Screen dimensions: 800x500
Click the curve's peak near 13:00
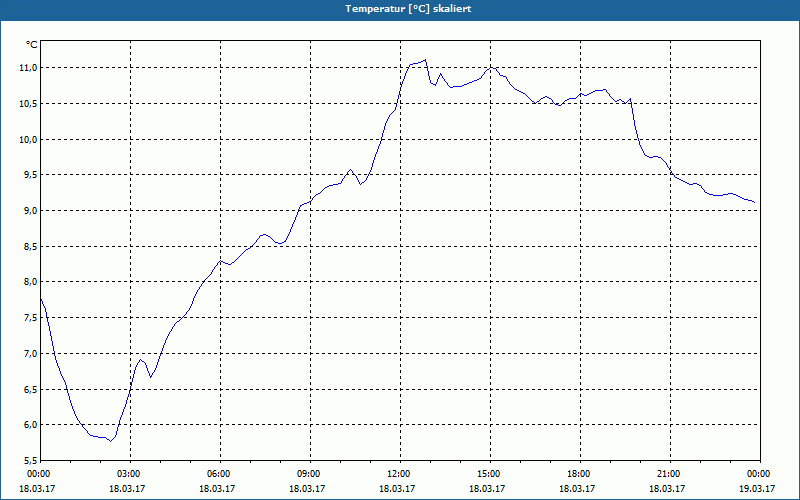click(x=426, y=60)
